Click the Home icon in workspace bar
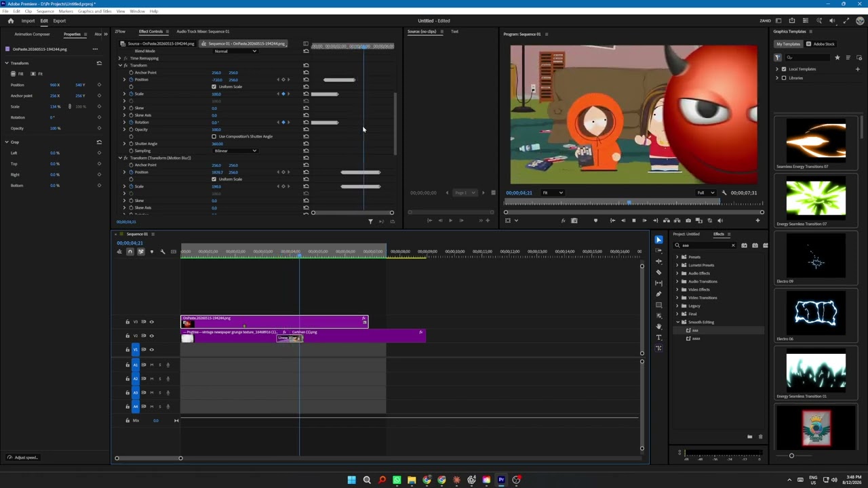868x488 pixels. click(10, 21)
